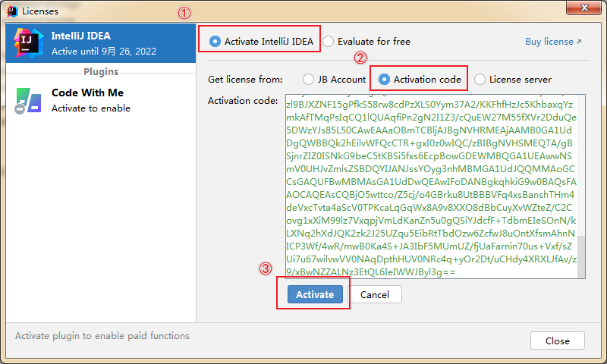Select the Code With Me plugin entry

(x=101, y=101)
